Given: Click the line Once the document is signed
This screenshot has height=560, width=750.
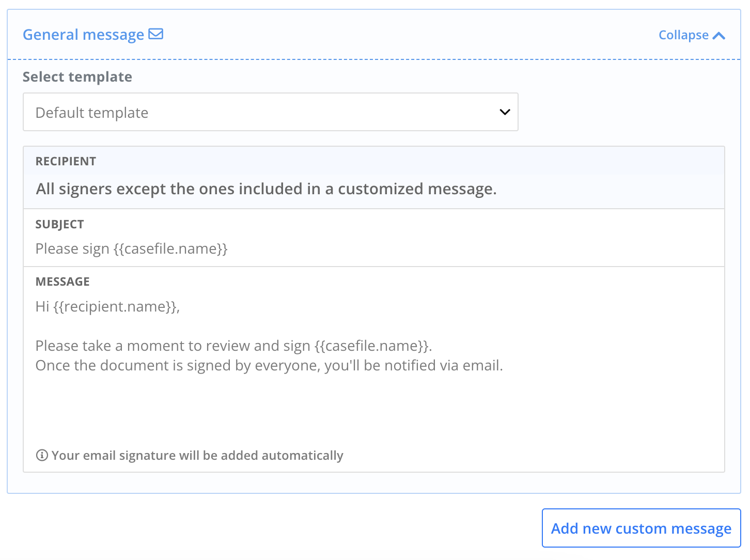Looking at the screenshot, I should coord(269,365).
